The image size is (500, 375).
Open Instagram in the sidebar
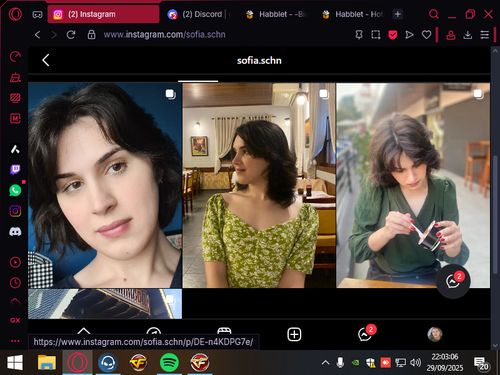[15, 211]
